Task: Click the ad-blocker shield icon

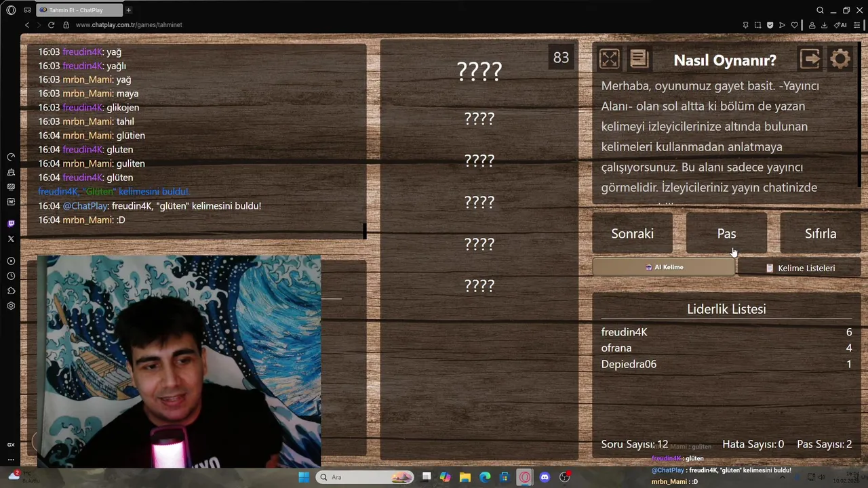Action: click(770, 25)
